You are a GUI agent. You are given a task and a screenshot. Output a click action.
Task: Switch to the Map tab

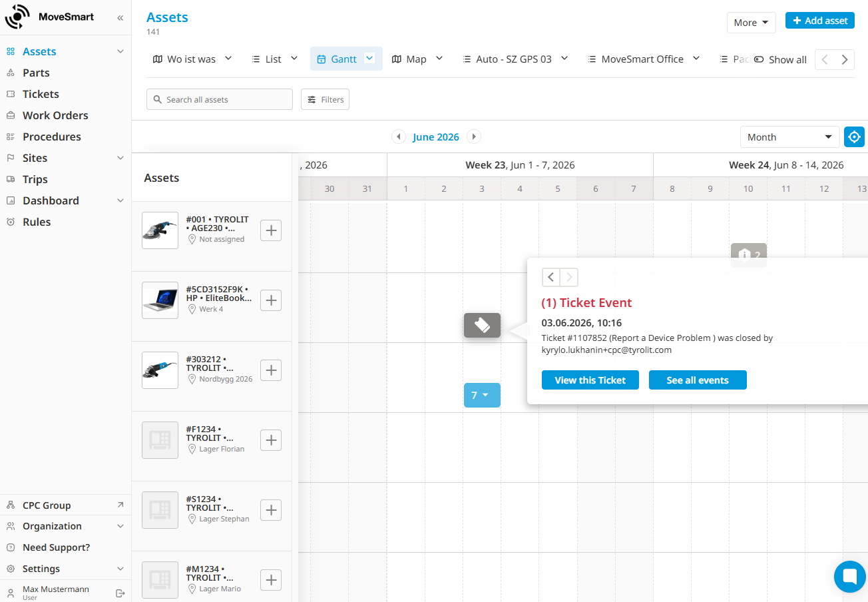(x=417, y=59)
